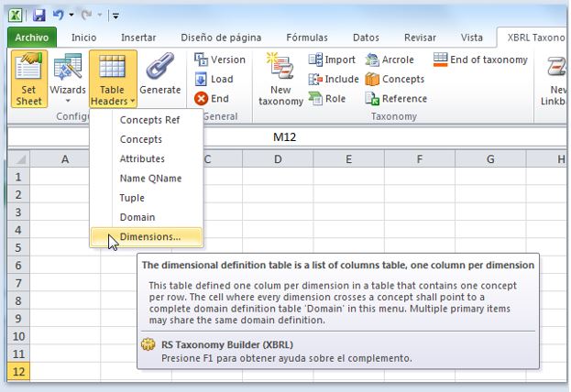Click the Arcrole button
This screenshot has height=392, width=571.
(x=390, y=60)
